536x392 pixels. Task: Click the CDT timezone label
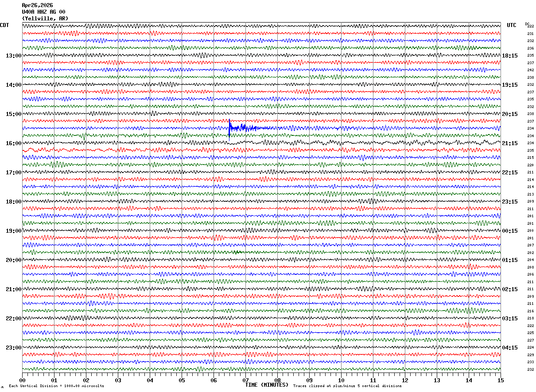4,25
